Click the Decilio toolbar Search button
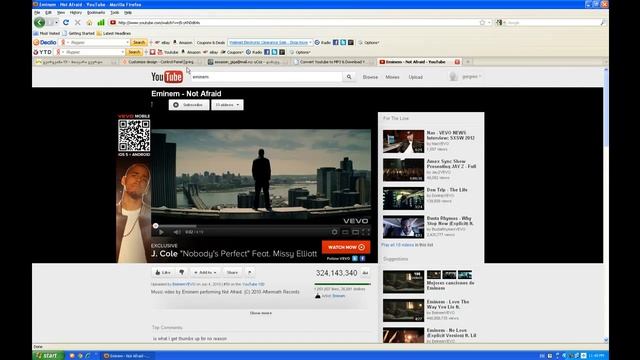Screen dimensions: 640x360 139,42
